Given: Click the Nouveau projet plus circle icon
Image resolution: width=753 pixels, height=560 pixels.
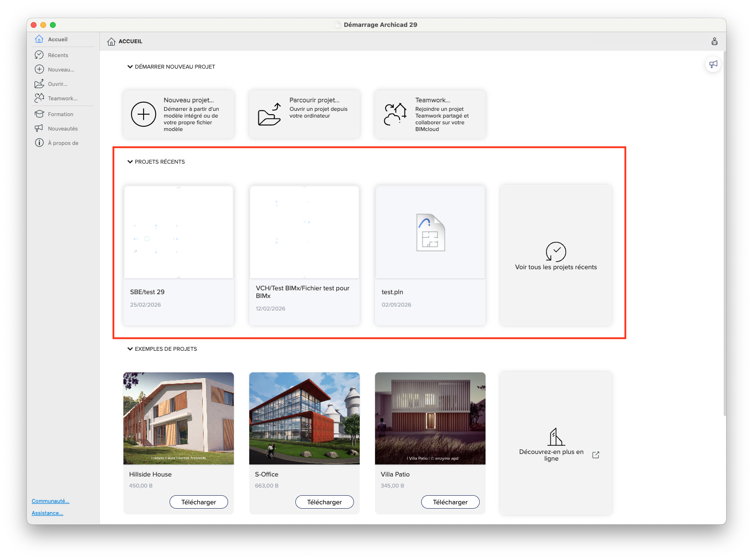Looking at the screenshot, I should coord(144,114).
